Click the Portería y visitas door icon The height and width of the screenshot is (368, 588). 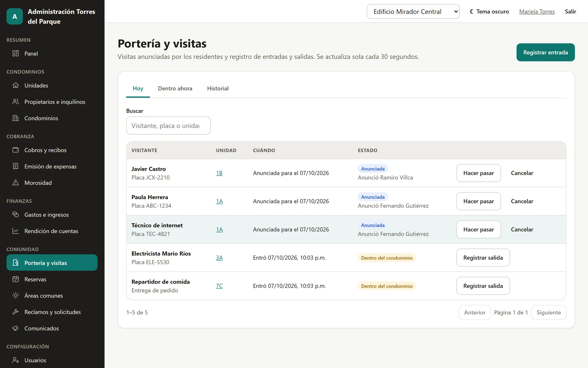pos(16,263)
